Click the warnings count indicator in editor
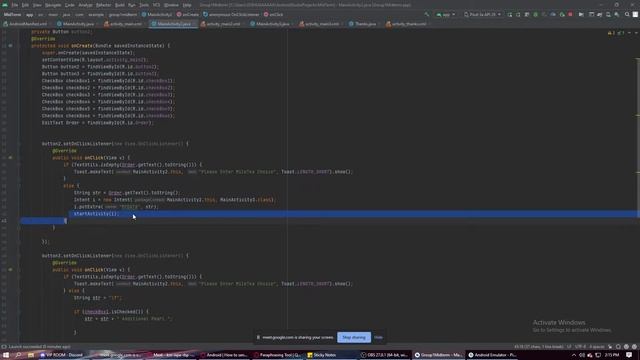Screen dimensions: 640x360 (x=611, y=33)
